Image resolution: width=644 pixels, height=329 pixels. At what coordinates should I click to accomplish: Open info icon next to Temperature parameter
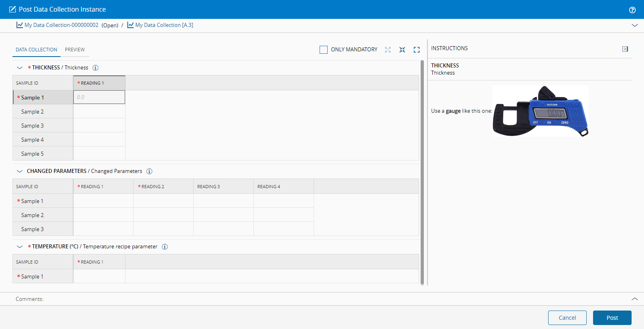165,247
